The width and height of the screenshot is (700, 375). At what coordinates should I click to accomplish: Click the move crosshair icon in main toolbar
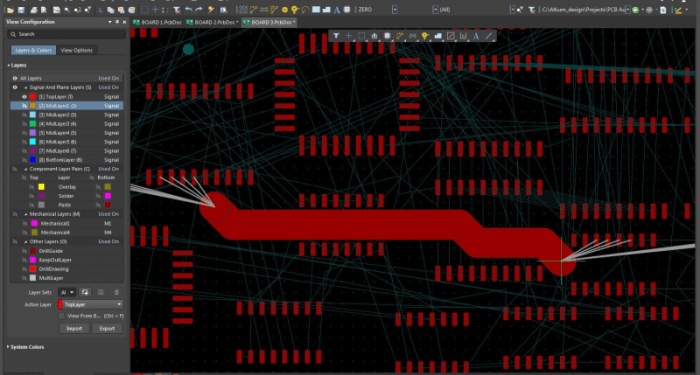click(x=155, y=9)
